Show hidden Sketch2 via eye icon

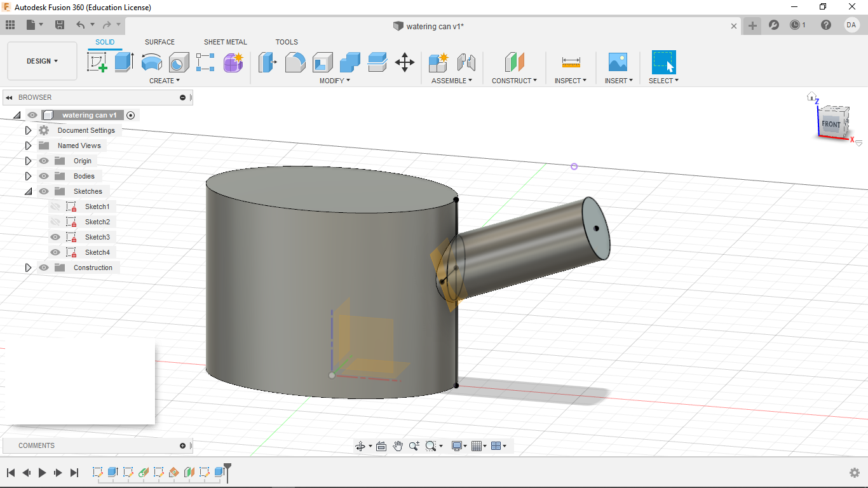pos(55,222)
